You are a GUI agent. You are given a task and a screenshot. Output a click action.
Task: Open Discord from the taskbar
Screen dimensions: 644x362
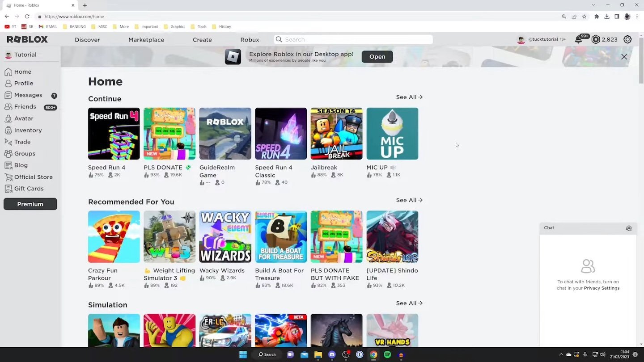[x=332, y=354]
